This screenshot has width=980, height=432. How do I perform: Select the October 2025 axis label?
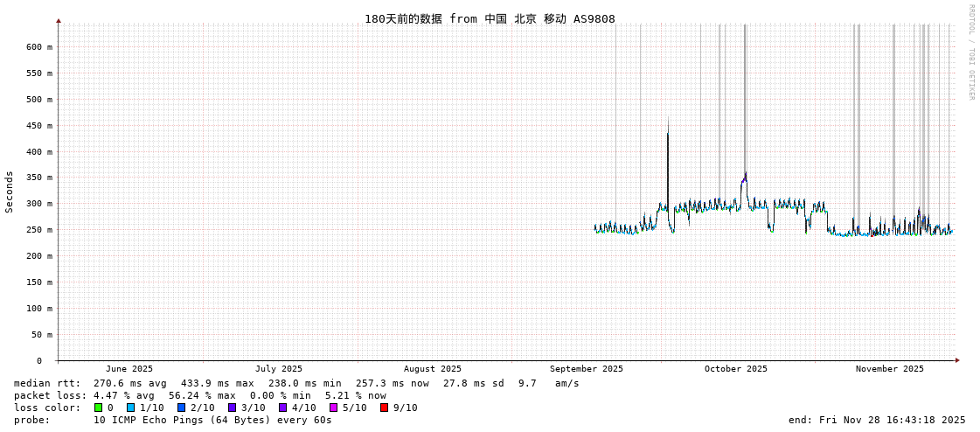pos(735,369)
